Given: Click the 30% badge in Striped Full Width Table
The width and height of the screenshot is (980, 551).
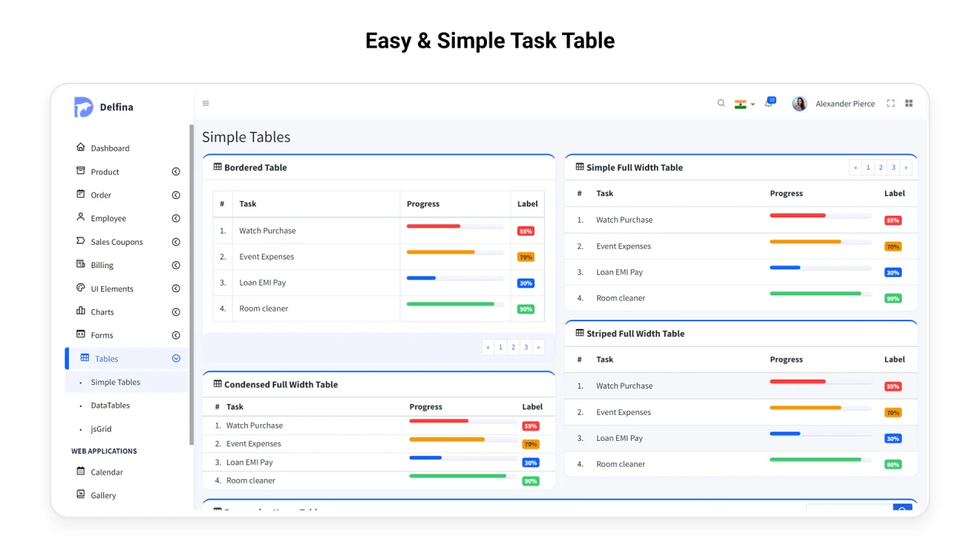Looking at the screenshot, I should [893, 439].
